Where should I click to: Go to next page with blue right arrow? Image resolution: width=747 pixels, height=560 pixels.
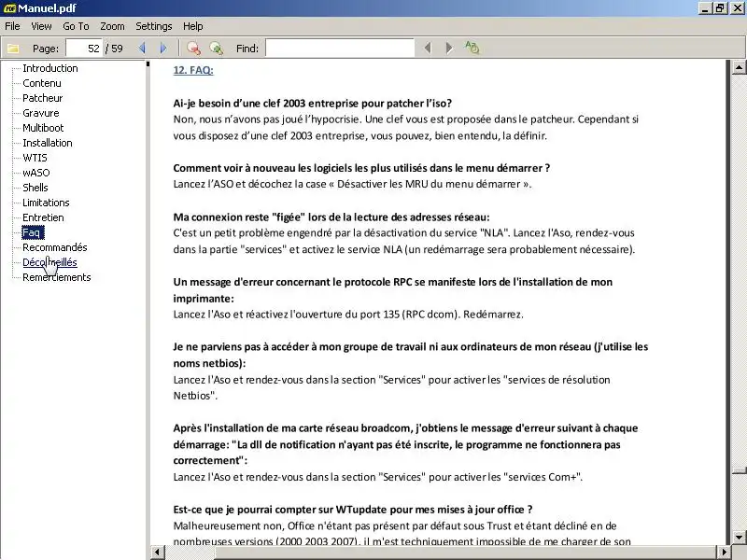(x=163, y=49)
